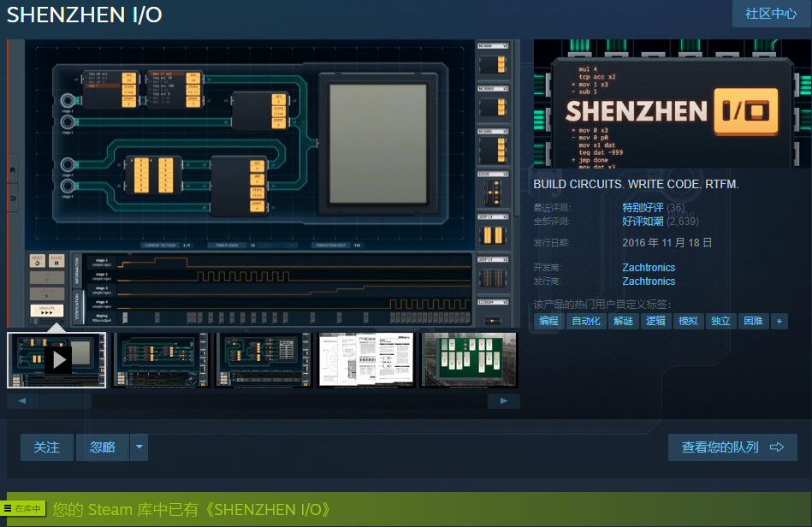The width and height of the screenshot is (812, 527).
Task: Select the 独立 indie tag
Action: pyautogui.click(x=720, y=321)
